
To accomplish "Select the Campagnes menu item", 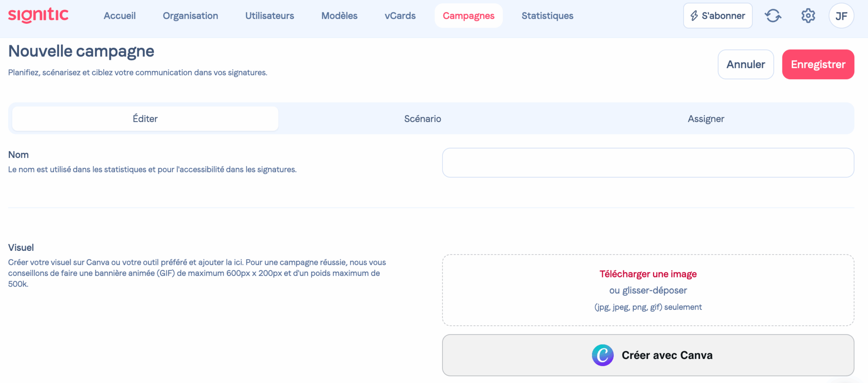I will (x=468, y=16).
